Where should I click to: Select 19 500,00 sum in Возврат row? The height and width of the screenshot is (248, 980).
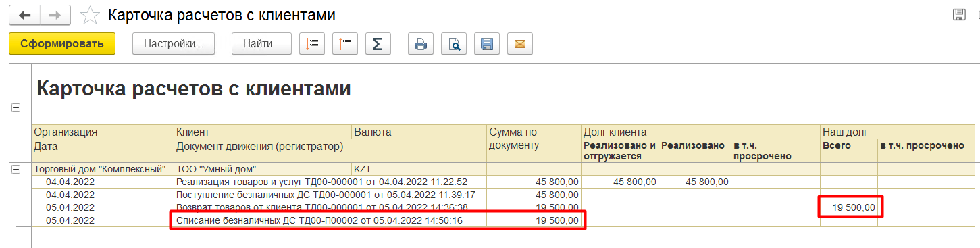click(534, 207)
